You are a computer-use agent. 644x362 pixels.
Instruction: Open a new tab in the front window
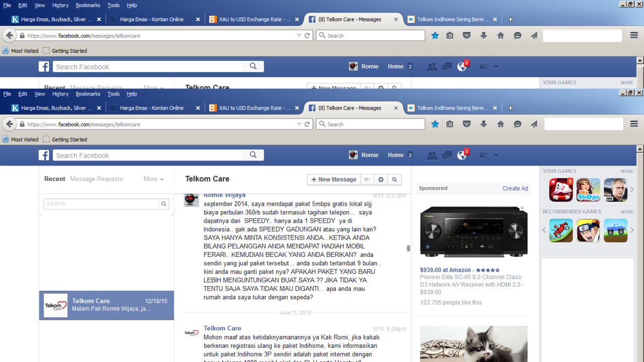click(510, 108)
